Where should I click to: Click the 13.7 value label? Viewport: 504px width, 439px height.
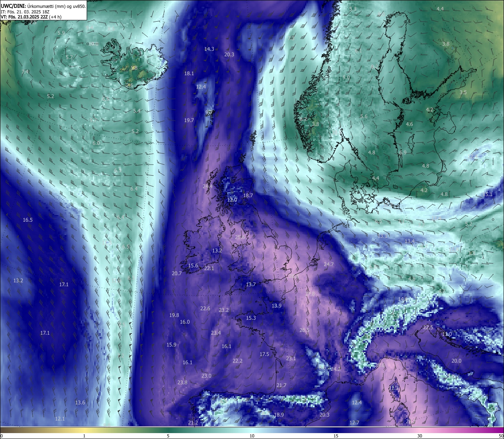point(251,285)
